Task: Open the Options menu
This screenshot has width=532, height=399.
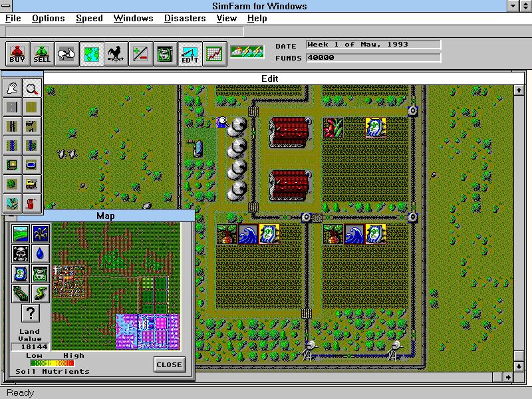Action: coord(48,19)
